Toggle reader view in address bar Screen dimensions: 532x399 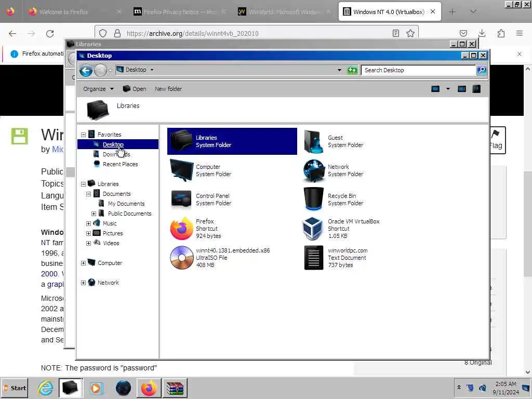(395, 33)
